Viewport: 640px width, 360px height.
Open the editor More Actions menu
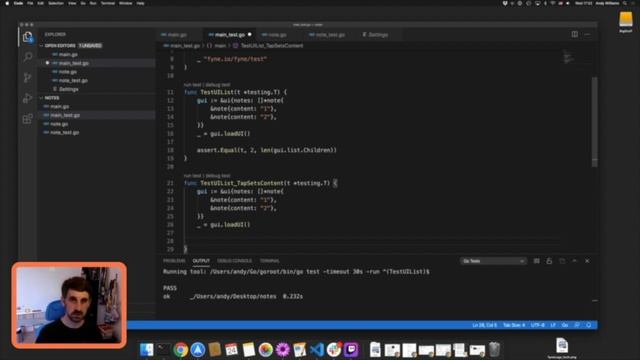pos(587,34)
